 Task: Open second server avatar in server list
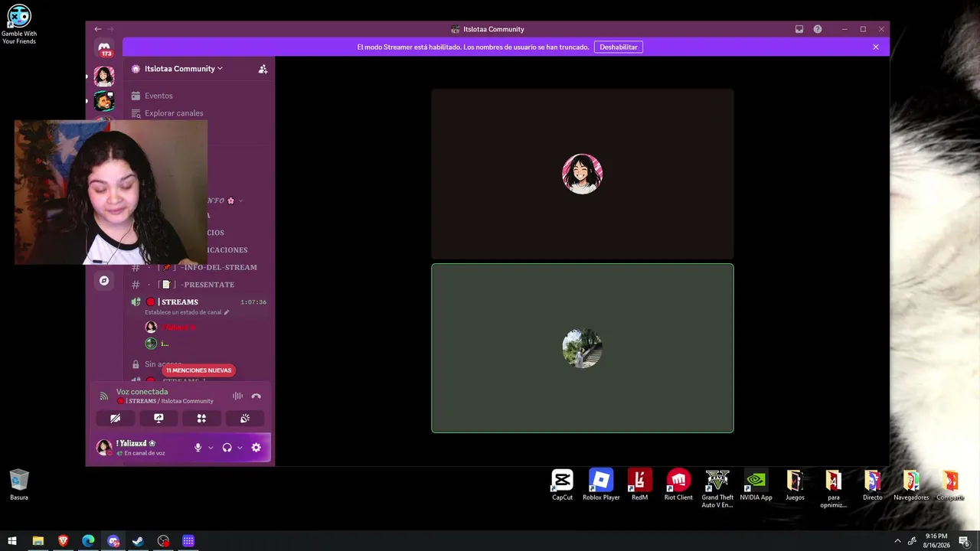click(104, 101)
